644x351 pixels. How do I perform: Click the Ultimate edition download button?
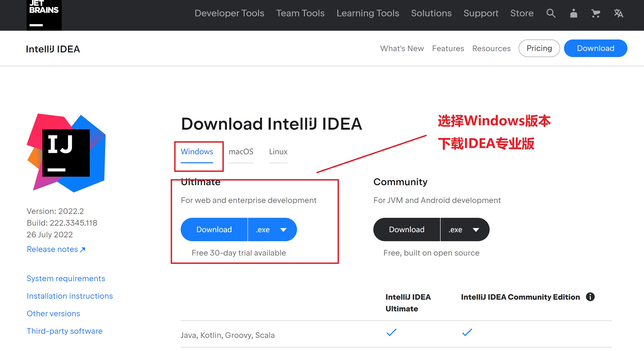213,229
